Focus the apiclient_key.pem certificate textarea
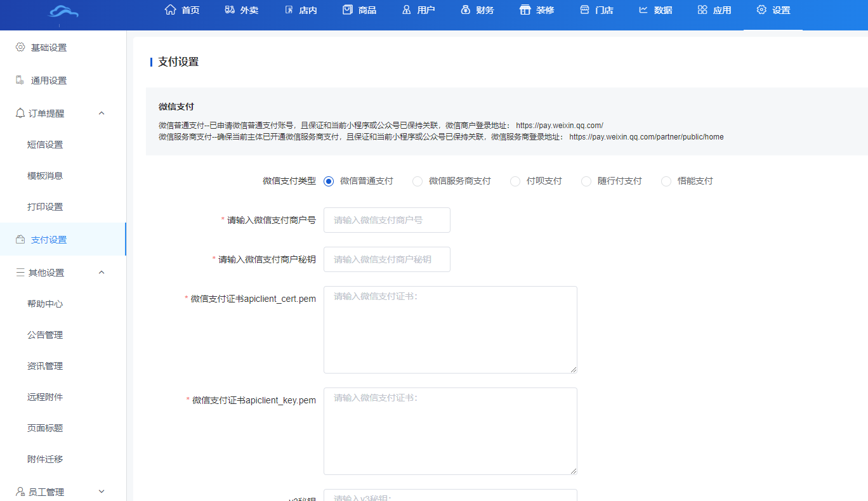The height and width of the screenshot is (501, 868). click(x=450, y=431)
